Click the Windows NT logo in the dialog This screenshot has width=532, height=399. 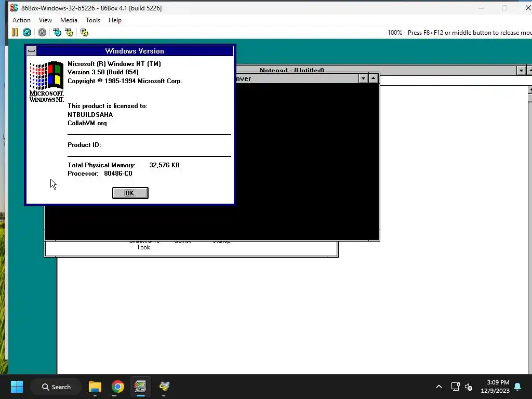pyautogui.click(x=46, y=82)
